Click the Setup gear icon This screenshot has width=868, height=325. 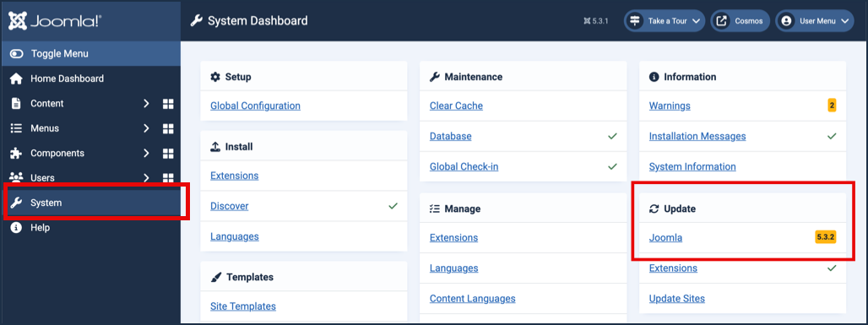tap(215, 77)
